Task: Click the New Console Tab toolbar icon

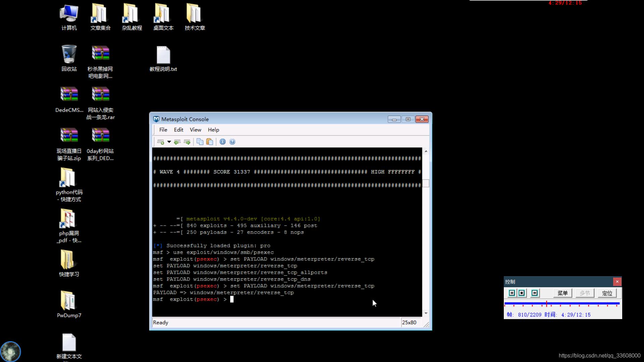Action: click(161, 142)
